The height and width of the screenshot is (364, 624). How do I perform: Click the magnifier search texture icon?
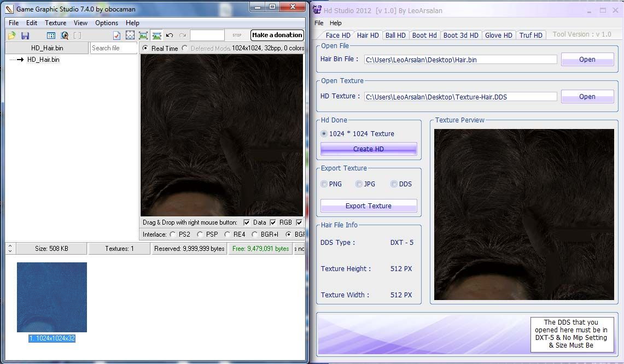65,36
